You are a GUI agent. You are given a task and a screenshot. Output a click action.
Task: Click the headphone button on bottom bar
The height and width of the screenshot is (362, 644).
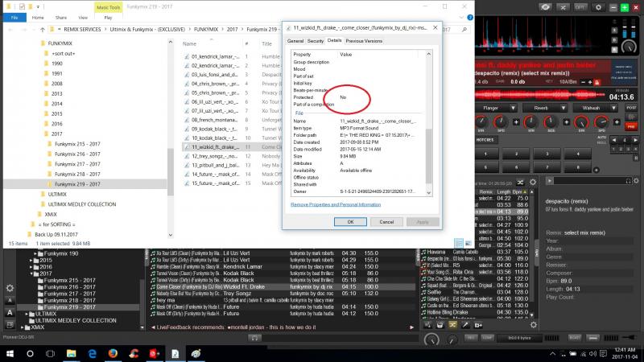pyautogui.click(x=254, y=338)
